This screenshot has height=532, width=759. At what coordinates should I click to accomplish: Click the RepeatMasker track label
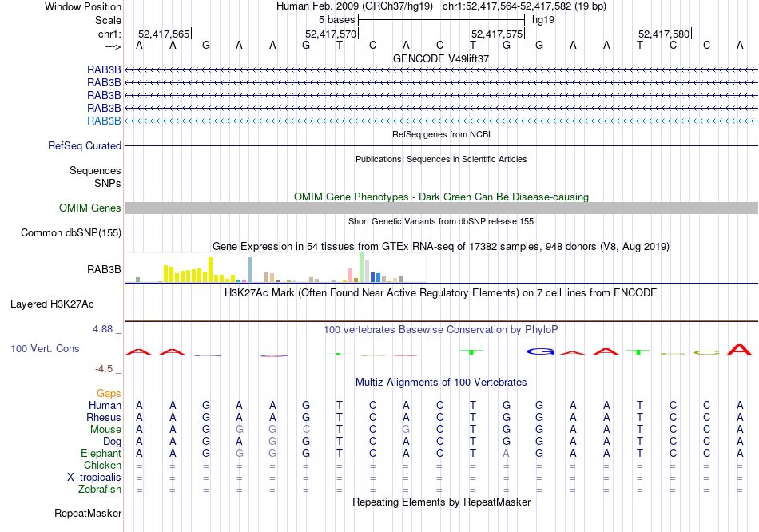tap(88, 513)
